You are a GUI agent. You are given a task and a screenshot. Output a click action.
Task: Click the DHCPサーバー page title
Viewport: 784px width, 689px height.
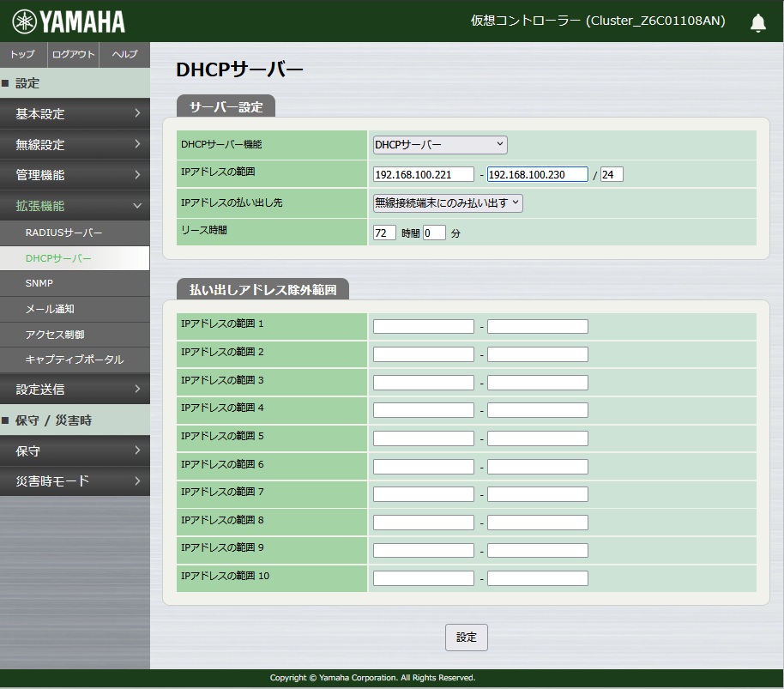click(x=239, y=70)
